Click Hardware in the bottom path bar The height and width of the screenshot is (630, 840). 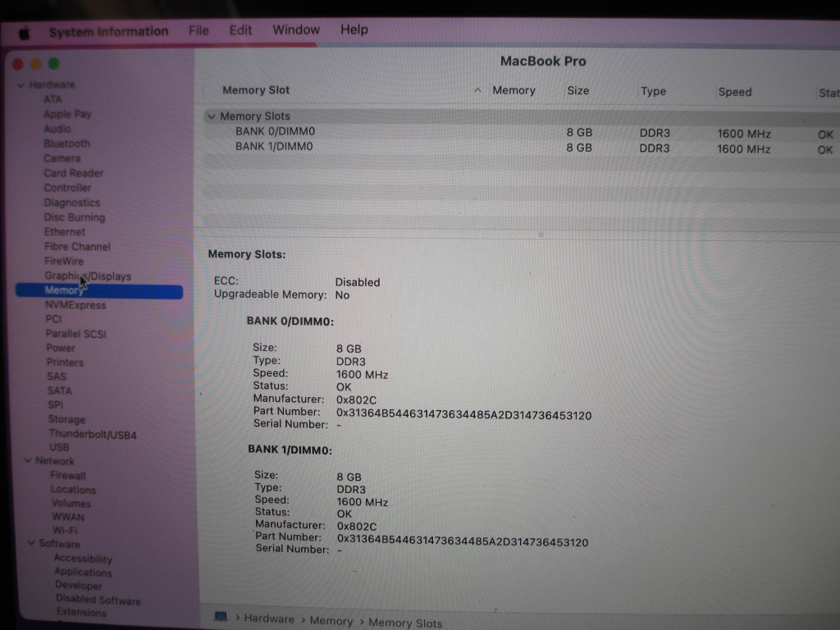[269, 619]
